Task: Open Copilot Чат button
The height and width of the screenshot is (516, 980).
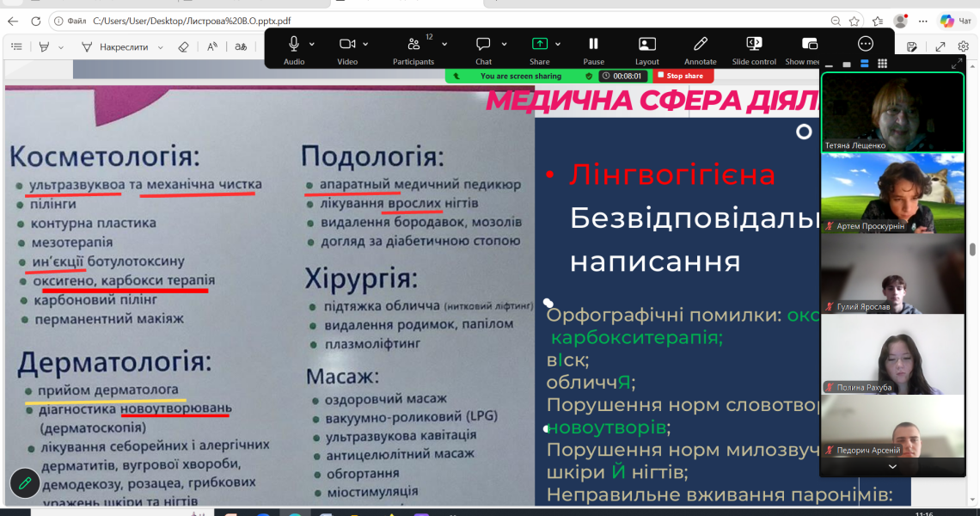Action: tap(956, 21)
